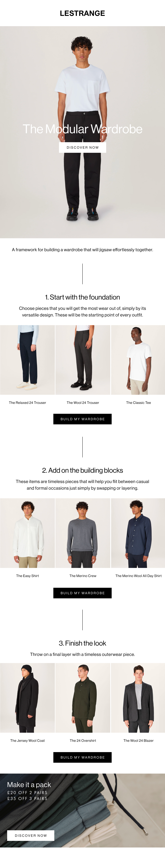Click The Merino Crew text label
The image size is (165, 868).
tap(83, 576)
